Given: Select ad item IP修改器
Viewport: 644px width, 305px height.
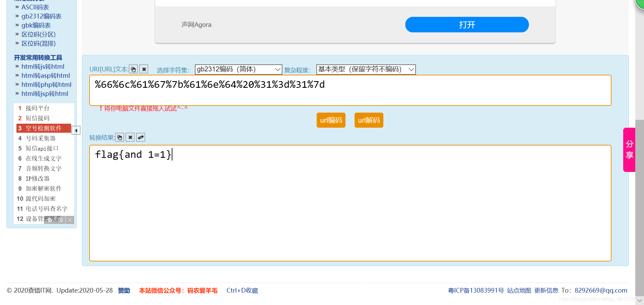Looking at the screenshot, I should coord(38,179).
